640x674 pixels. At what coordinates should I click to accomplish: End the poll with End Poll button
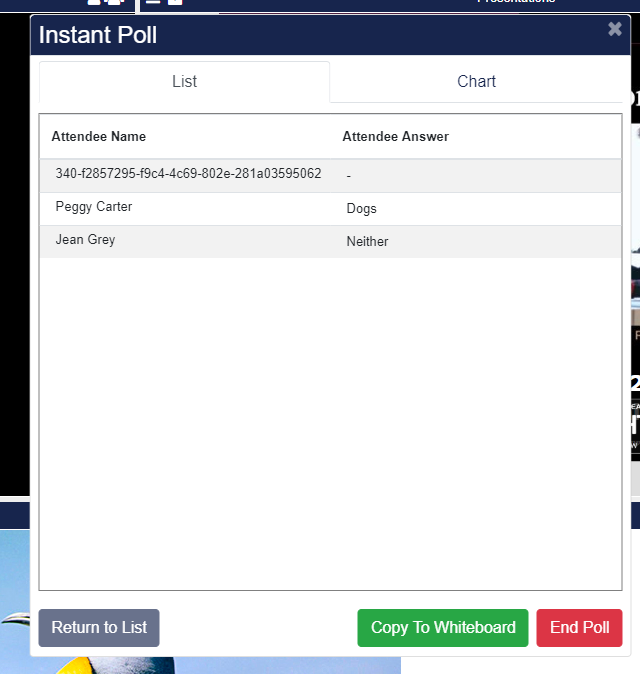point(579,628)
